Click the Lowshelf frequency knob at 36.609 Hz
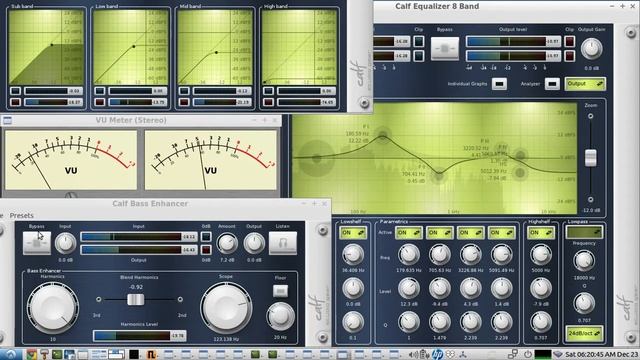Screen dimensions: 640x360 point(353,254)
